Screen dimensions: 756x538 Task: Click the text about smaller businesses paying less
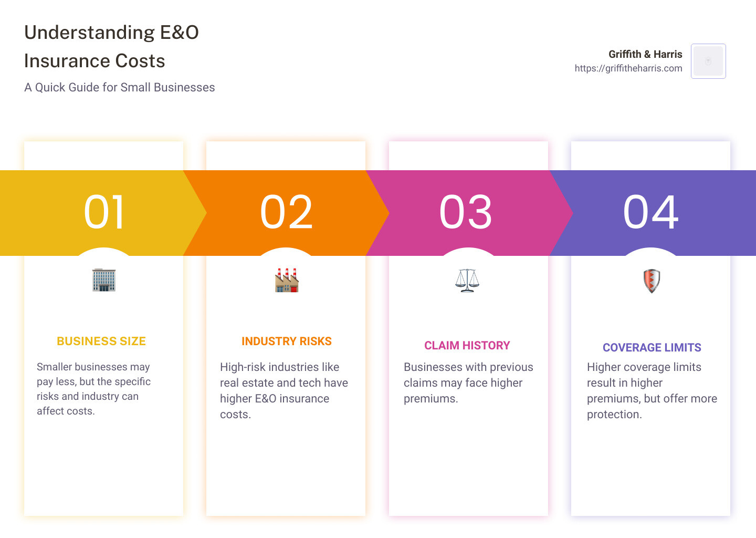click(93, 389)
